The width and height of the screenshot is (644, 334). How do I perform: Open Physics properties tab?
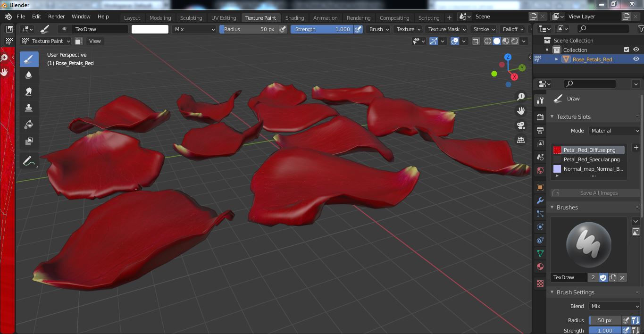pos(540,227)
